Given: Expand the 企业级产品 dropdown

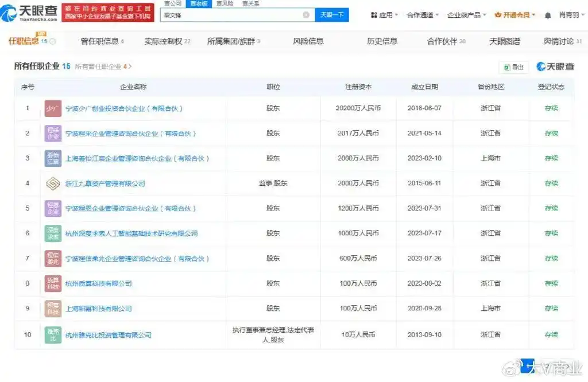Looking at the screenshot, I should pos(466,15).
